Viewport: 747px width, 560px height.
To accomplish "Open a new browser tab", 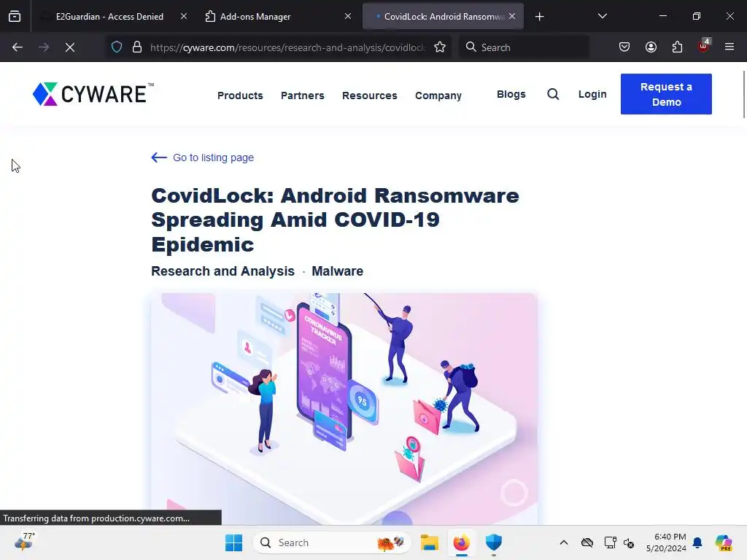I will tap(539, 17).
